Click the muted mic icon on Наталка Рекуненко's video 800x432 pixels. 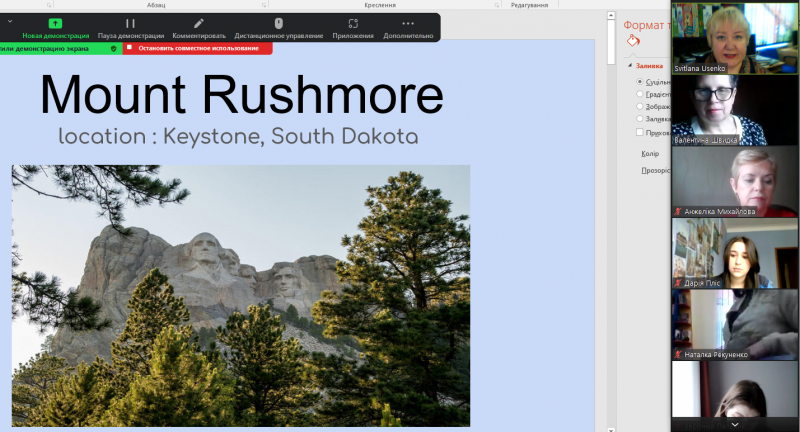[x=678, y=354]
